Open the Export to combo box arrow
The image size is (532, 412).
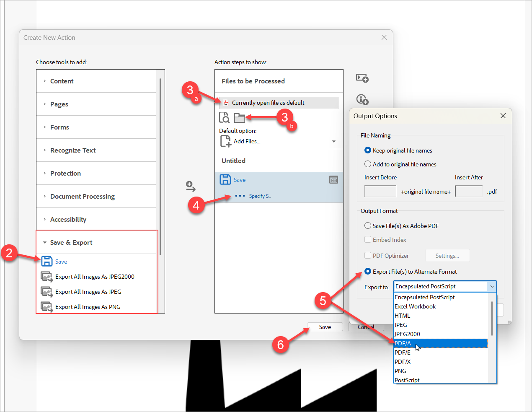pyautogui.click(x=492, y=286)
